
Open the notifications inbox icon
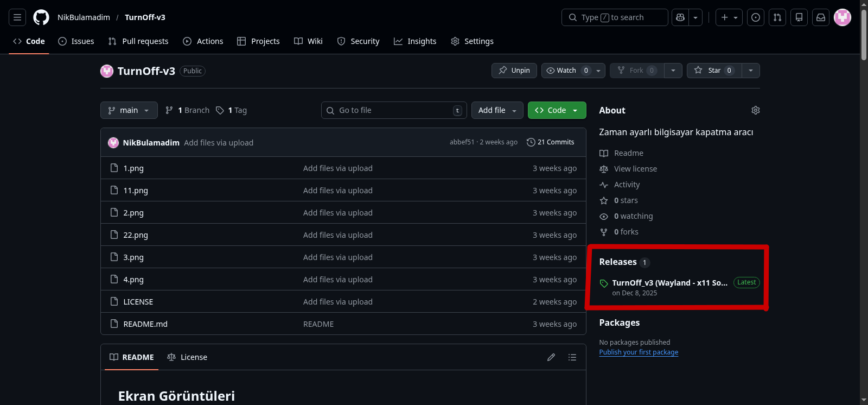[x=821, y=17]
